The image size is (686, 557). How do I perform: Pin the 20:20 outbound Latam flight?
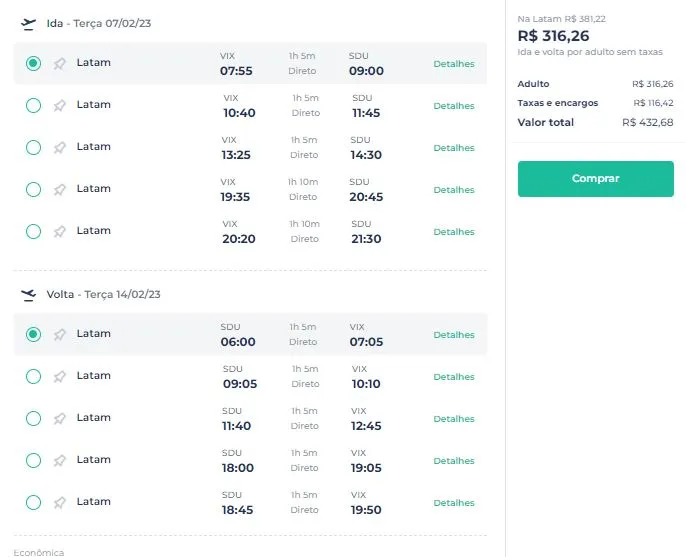pos(60,232)
